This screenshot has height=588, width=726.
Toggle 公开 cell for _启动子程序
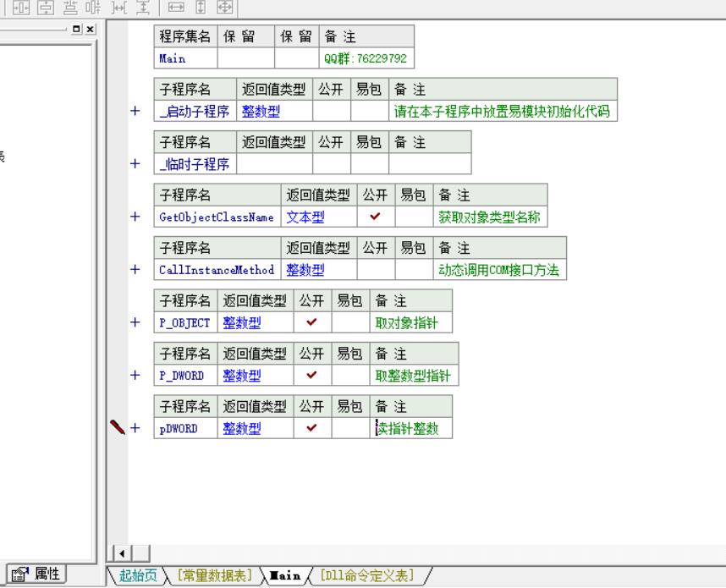pos(332,111)
